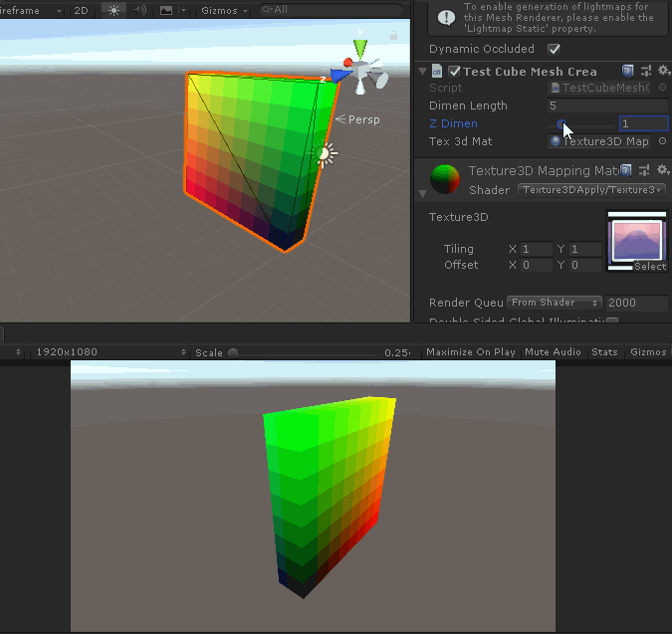
Task: Click the Z Dimen label
Action: coord(453,123)
